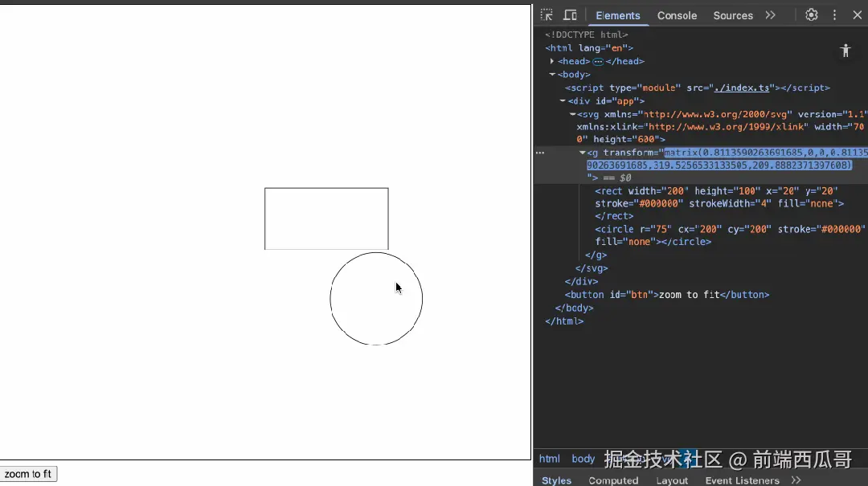Click the ellipsis beside the selected g node

[540, 152]
